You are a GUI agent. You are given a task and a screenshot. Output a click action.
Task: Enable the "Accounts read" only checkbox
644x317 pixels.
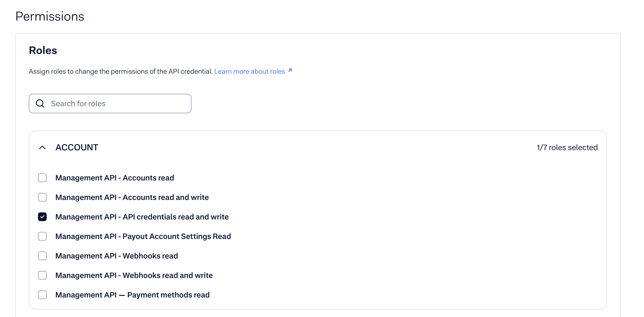(42, 178)
